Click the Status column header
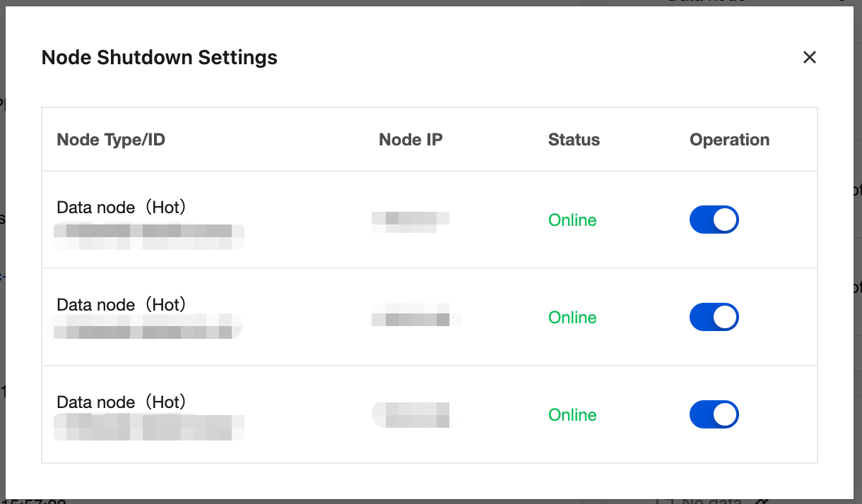Image resolution: width=862 pixels, height=504 pixels. [574, 140]
